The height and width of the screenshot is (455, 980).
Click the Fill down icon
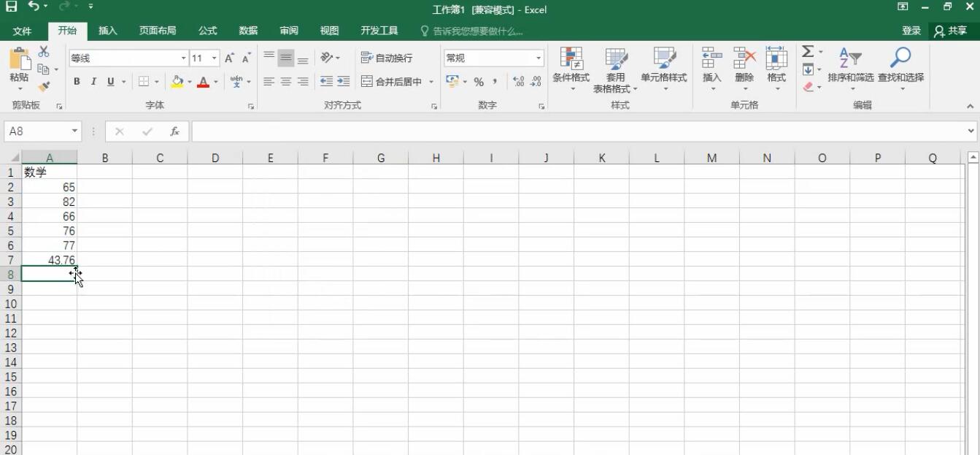click(808, 69)
